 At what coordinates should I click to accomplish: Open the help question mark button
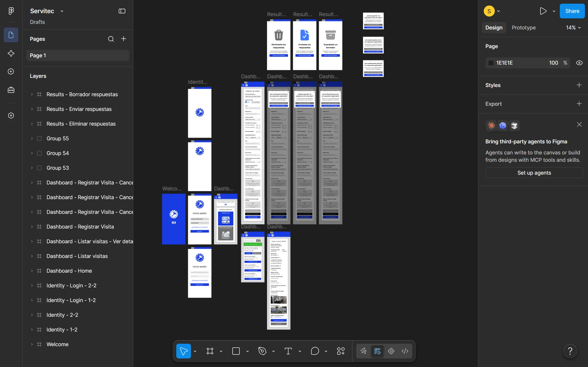pyautogui.click(x=570, y=351)
